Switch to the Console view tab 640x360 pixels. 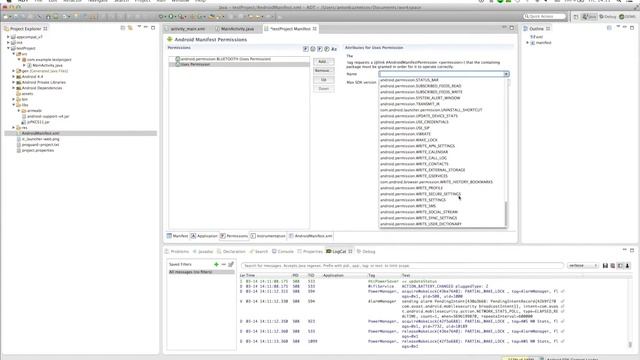[283, 251]
